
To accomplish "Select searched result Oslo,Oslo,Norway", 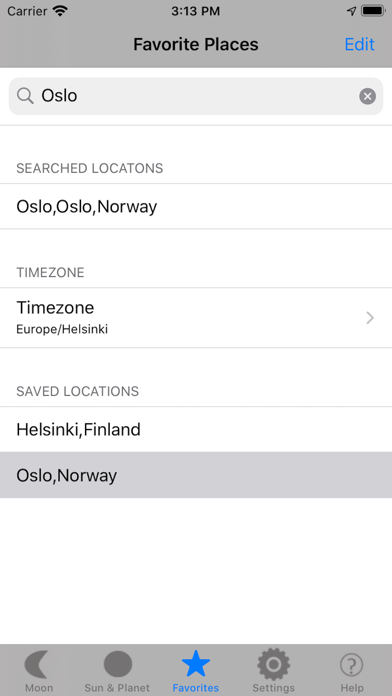I will (196, 206).
